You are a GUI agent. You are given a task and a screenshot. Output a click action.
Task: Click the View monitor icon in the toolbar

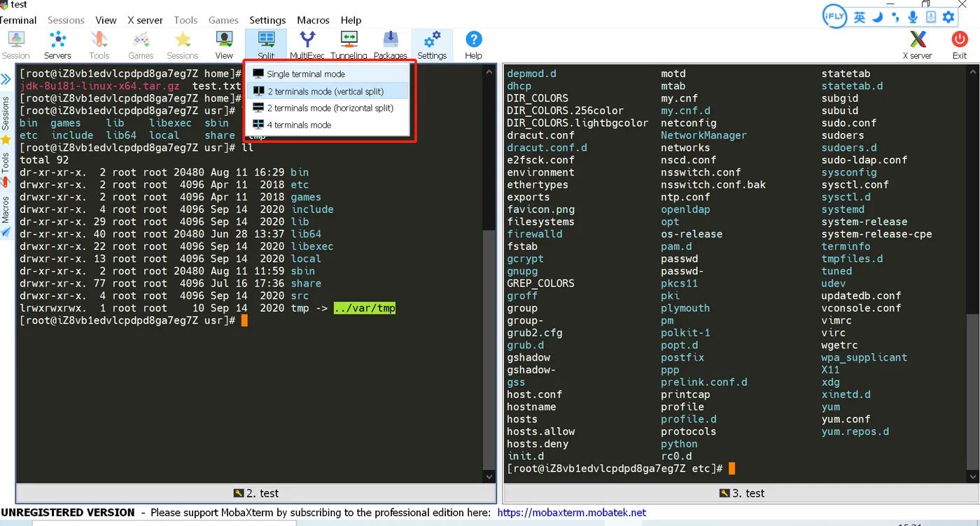224,45
